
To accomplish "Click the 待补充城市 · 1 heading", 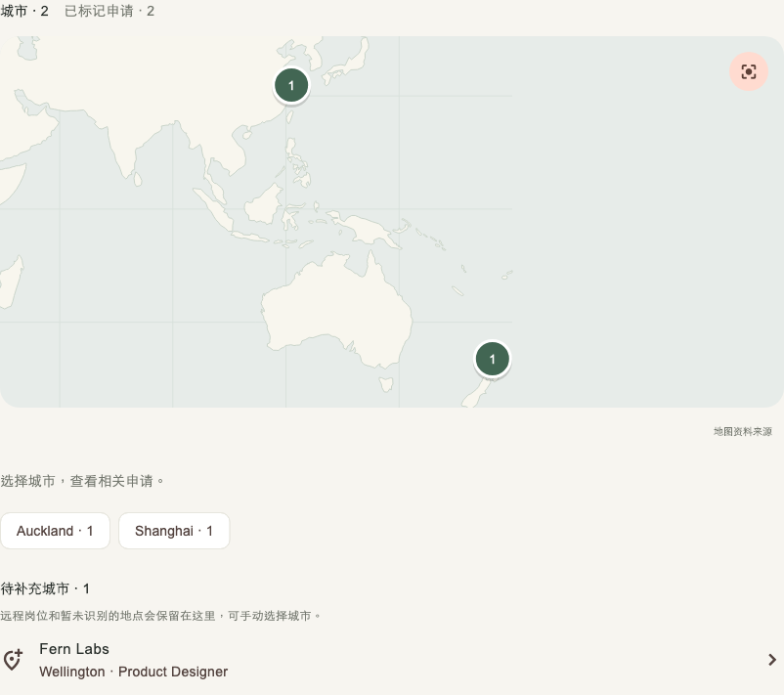I will [x=45, y=588].
